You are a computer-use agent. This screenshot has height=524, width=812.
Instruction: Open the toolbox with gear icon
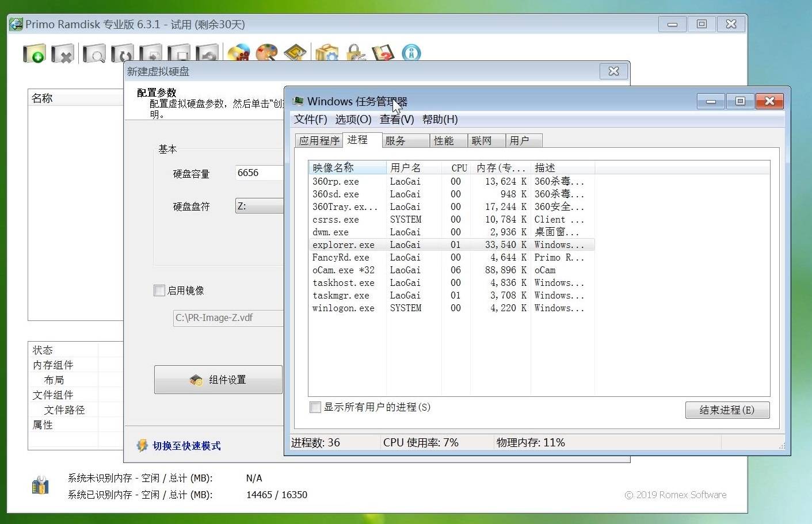(x=327, y=52)
